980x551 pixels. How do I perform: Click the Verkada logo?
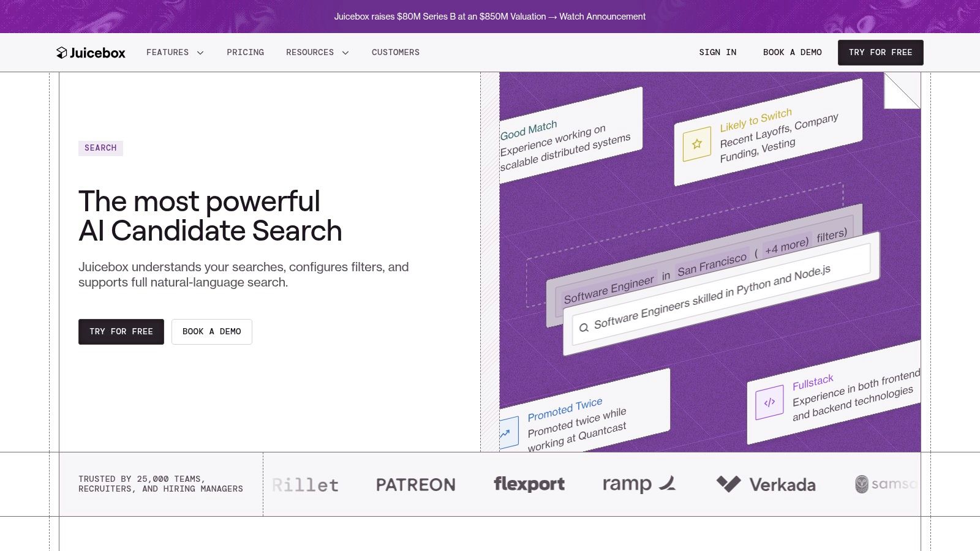766,484
